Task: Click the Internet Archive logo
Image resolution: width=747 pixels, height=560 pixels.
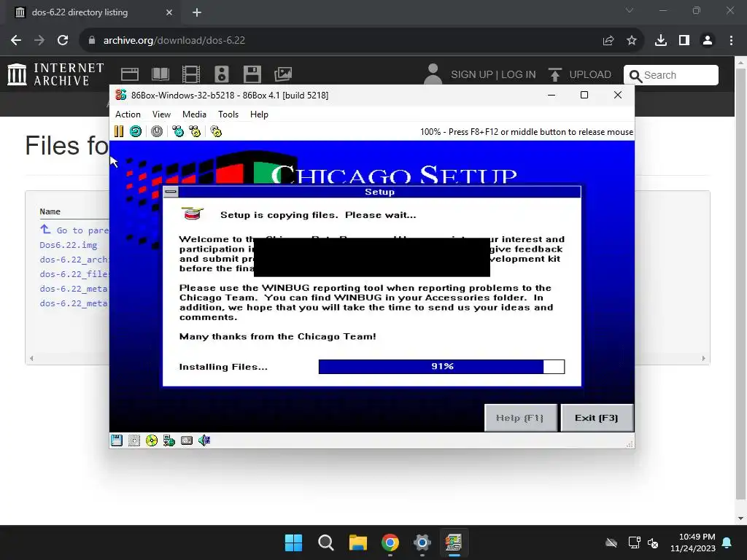Action: pyautogui.click(x=55, y=74)
